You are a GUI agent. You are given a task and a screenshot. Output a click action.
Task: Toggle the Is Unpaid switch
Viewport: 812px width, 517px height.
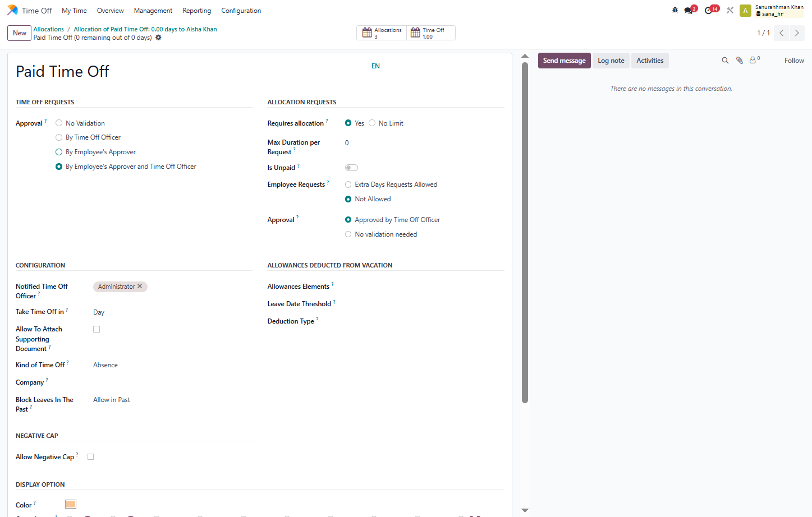(x=351, y=168)
